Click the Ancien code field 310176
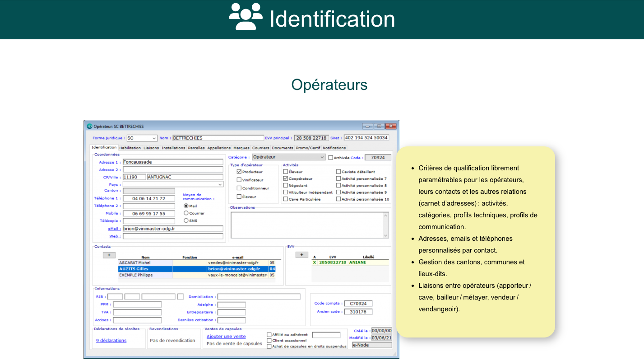Image resolution: width=644 pixels, height=361 pixels. [358, 312]
